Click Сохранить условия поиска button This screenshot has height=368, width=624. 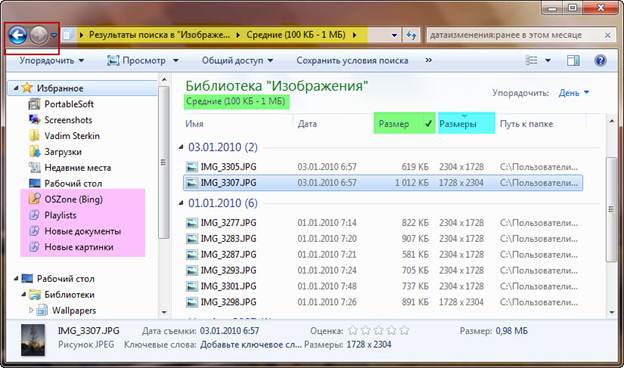[352, 60]
